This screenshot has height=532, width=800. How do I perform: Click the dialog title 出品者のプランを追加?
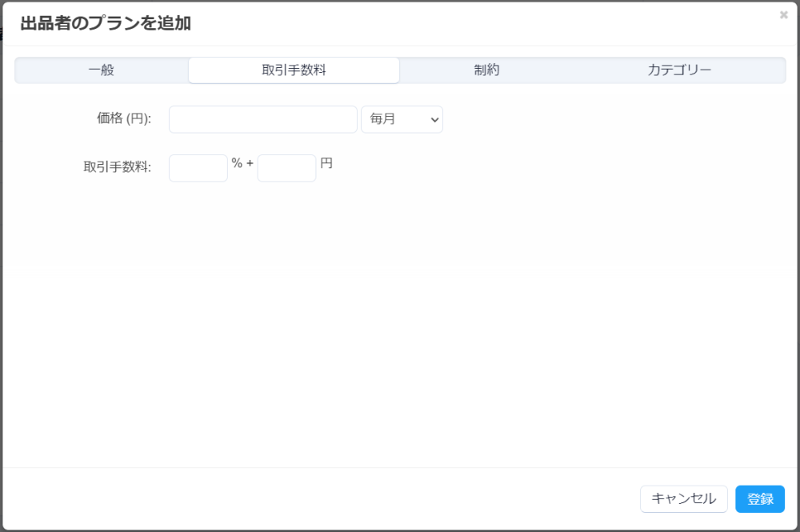[x=106, y=23]
